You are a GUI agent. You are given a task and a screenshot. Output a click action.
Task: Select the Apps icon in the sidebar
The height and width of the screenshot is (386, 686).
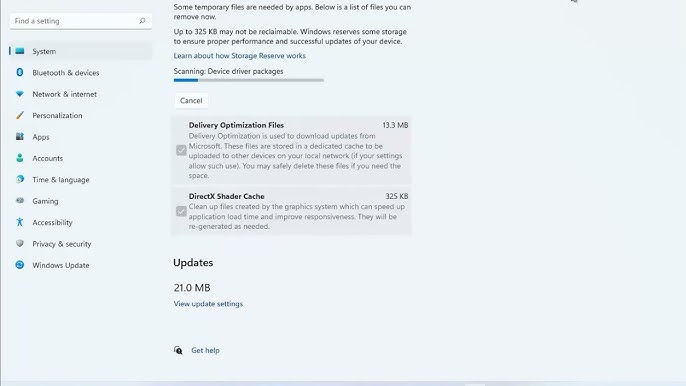tap(20, 137)
